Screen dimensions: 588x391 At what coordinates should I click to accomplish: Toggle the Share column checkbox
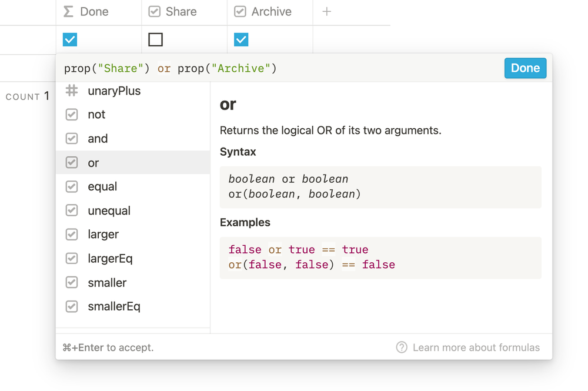[155, 39]
